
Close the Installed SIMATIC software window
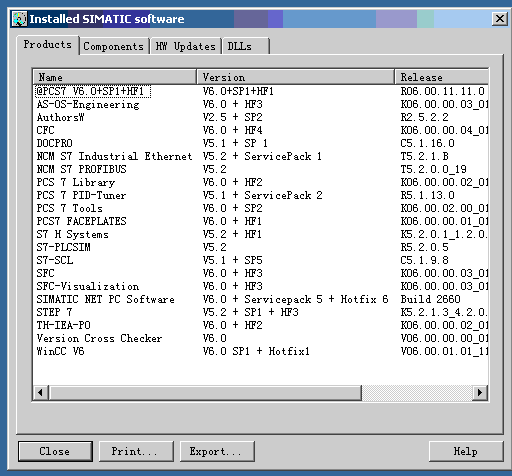pyautogui.click(x=500, y=19)
